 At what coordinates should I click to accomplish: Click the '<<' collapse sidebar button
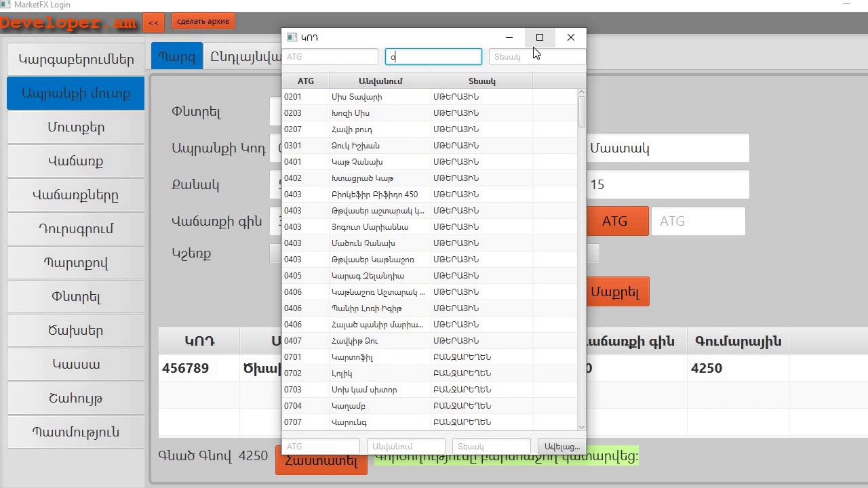pos(153,22)
